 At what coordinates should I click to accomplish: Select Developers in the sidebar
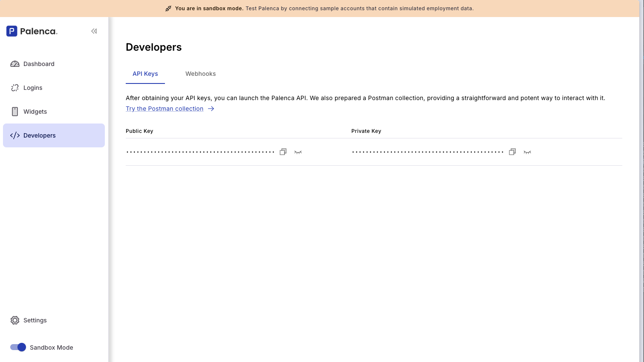[x=54, y=135]
